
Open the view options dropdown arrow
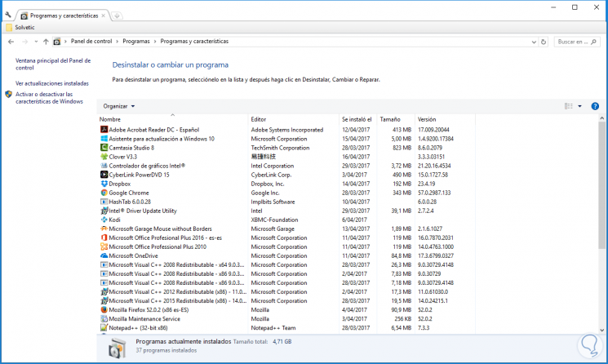579,106
